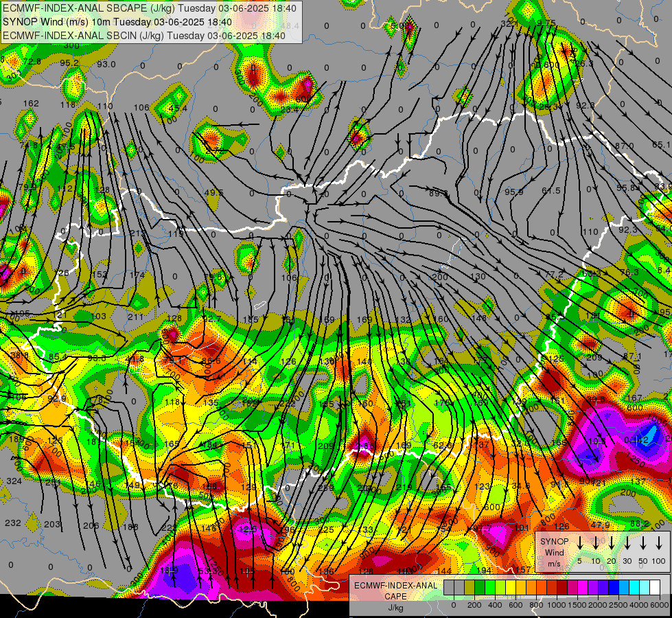This screenshot has width=672, height=618.
Task: Click the map value 174
Action: click(x=137, y=275)
